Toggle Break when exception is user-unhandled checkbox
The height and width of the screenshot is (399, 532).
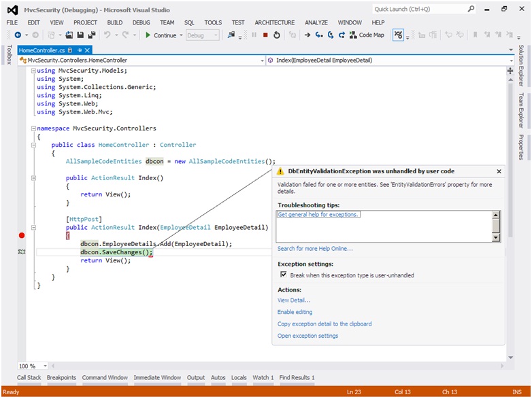[283, 274]
